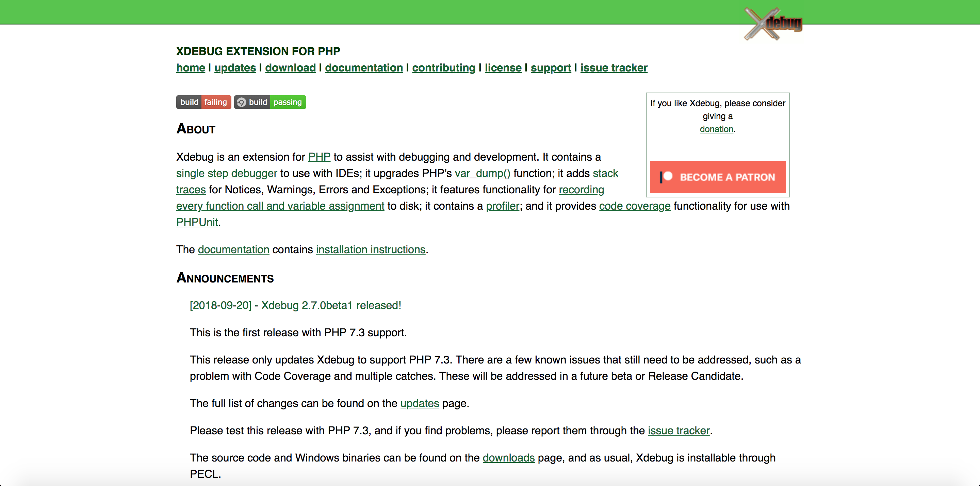
Task: Click the Xdebug logo in the header
Action: tap(773, 23)
